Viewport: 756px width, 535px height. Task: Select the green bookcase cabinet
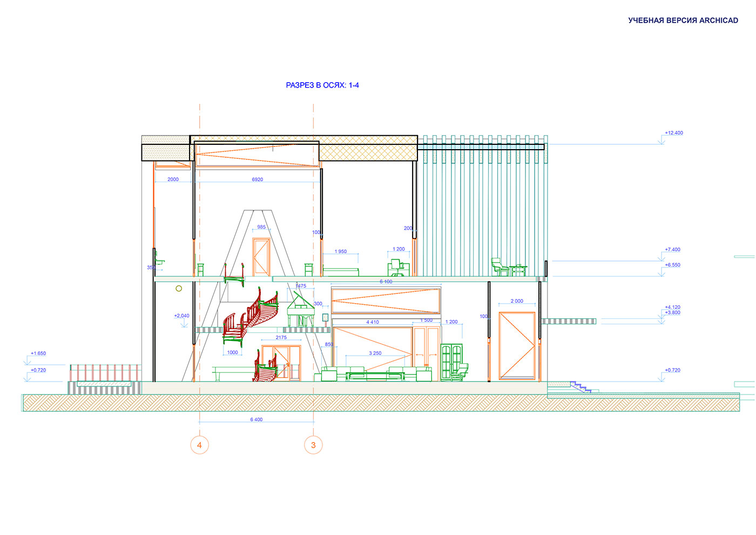click(451, 362)
